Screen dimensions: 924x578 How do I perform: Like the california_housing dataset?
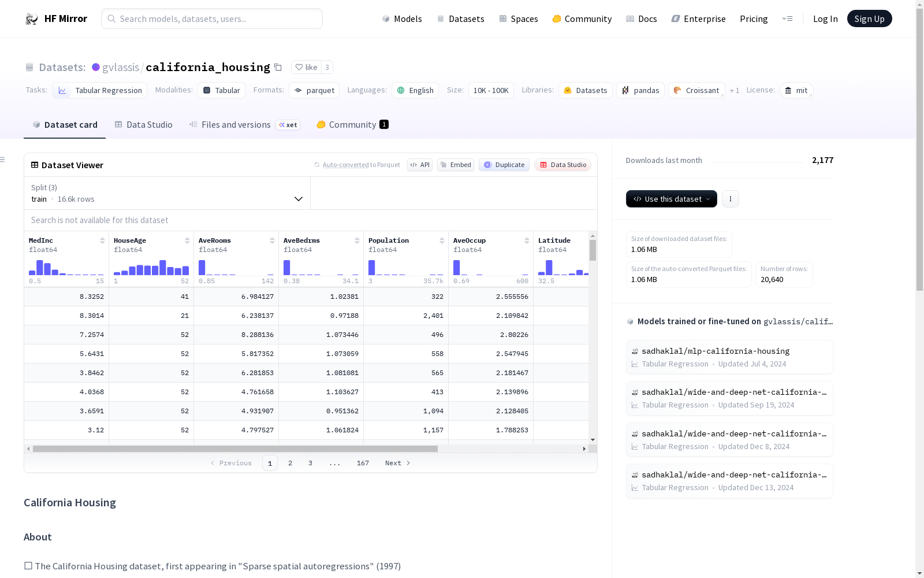[x=306, y=67]
